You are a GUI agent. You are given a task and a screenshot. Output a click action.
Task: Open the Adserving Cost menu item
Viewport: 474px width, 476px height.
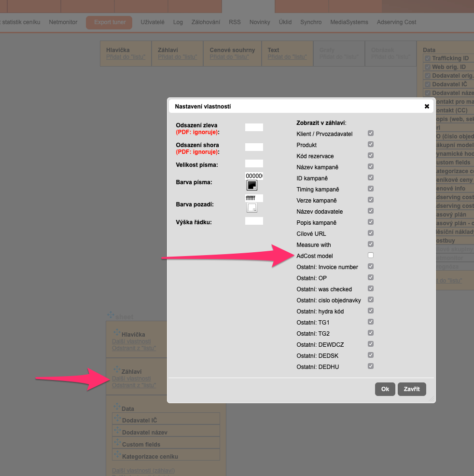coord(396,22)
